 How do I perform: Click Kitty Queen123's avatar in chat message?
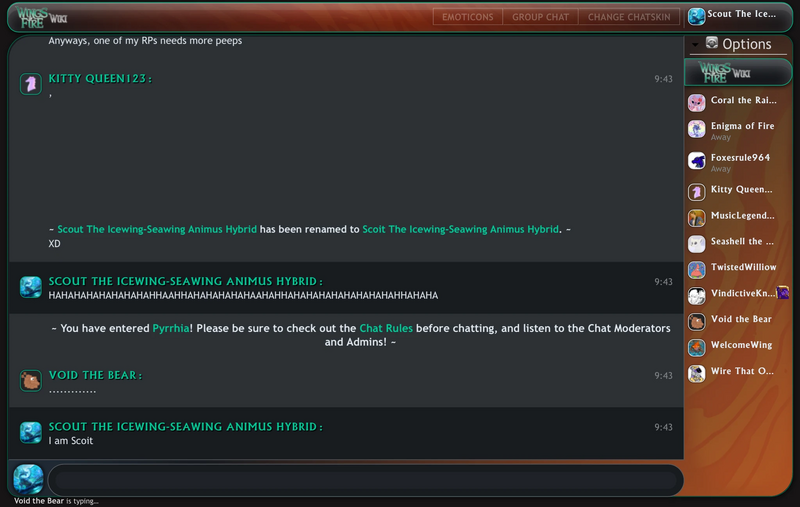(30, 84)
